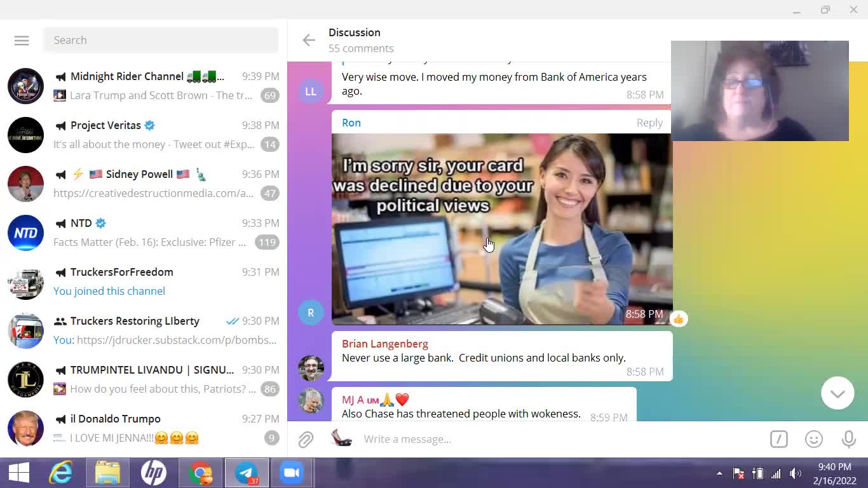
Task: Open Sidney Powell channel
Action: click(144, 184)
